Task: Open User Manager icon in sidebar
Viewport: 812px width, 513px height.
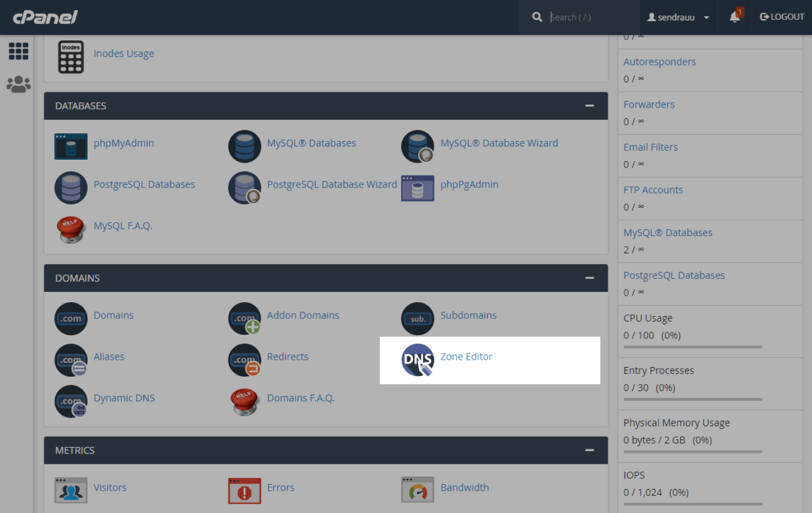Action: [x=19, y=84]
